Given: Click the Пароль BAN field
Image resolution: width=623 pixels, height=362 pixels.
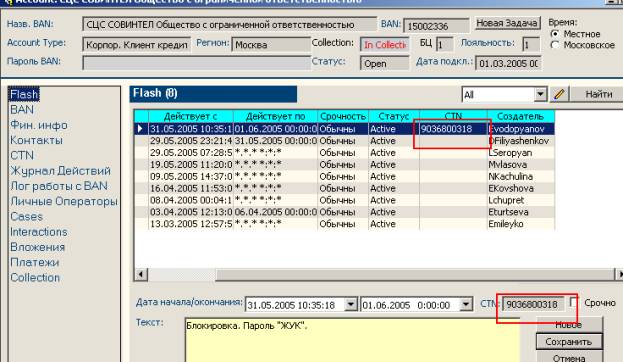Looking at the screenshot, I should [x=197, y=63].
